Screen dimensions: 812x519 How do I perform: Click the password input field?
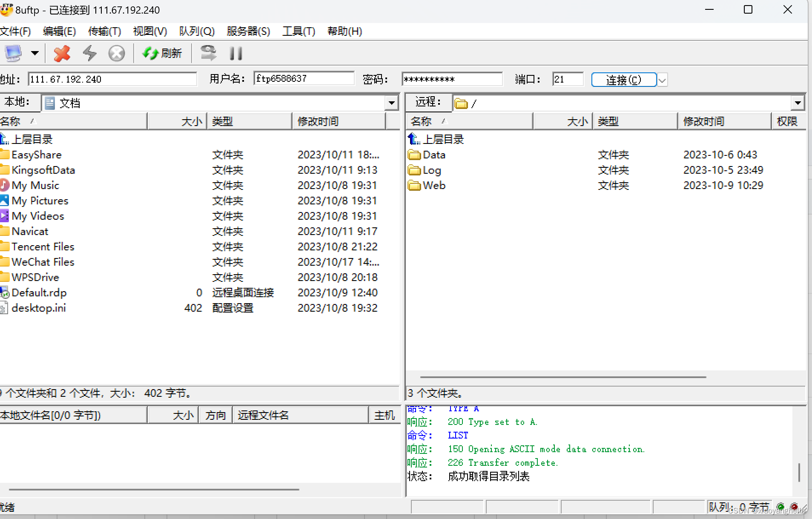click(x=452, y=79)
